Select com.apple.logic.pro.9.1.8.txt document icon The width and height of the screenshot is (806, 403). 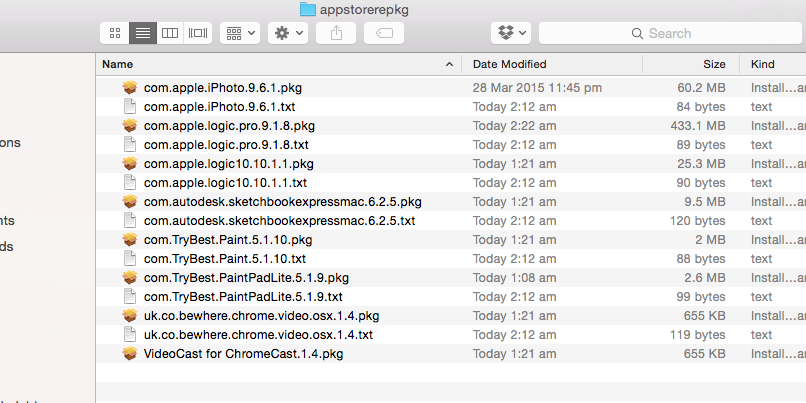pyautogui.click(x=130, y=144)
